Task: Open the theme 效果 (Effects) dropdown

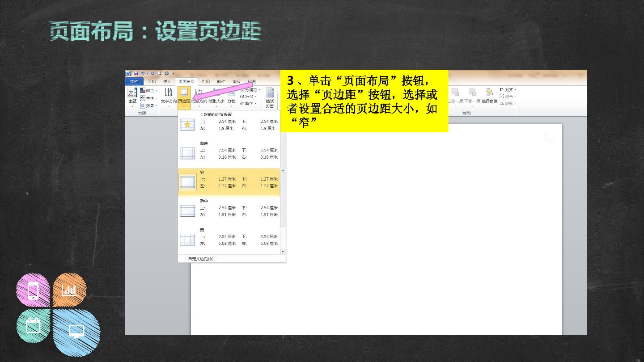Action: (148, 105)
